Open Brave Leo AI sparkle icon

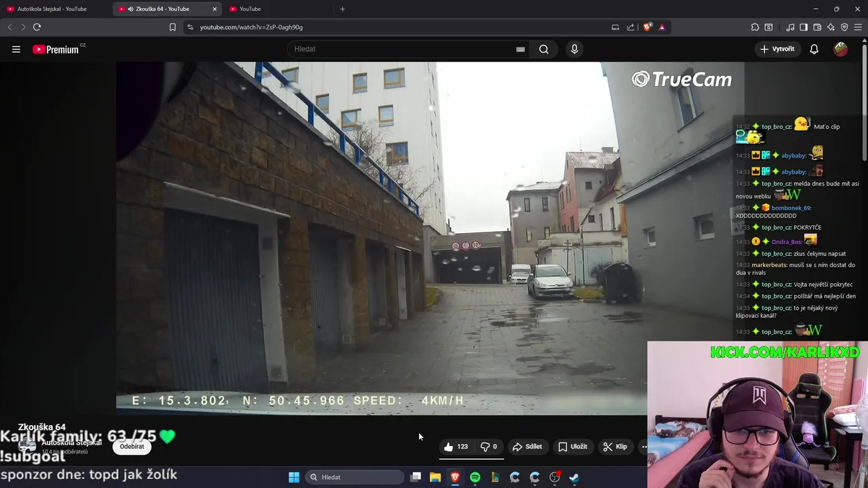coord(831,27)
